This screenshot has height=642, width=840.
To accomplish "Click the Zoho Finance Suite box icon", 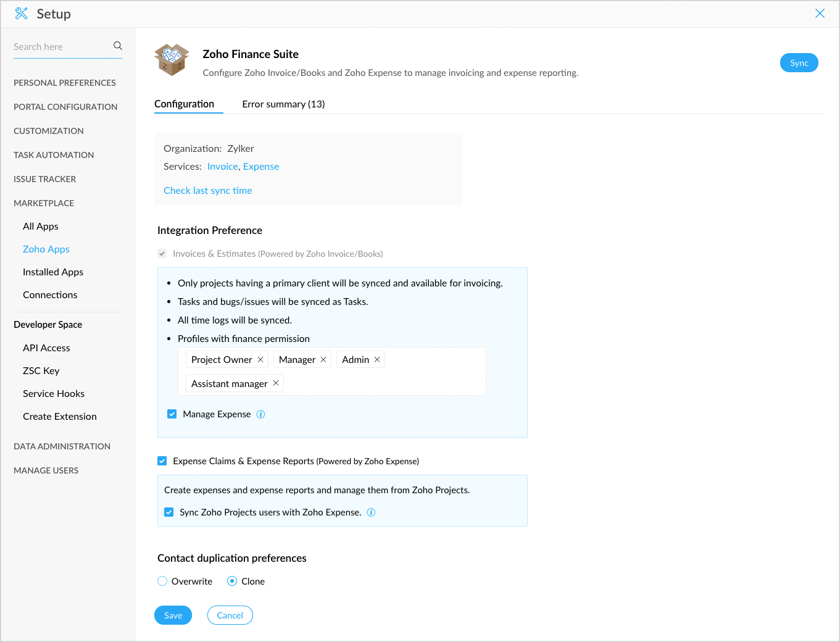I will [172, 60].
